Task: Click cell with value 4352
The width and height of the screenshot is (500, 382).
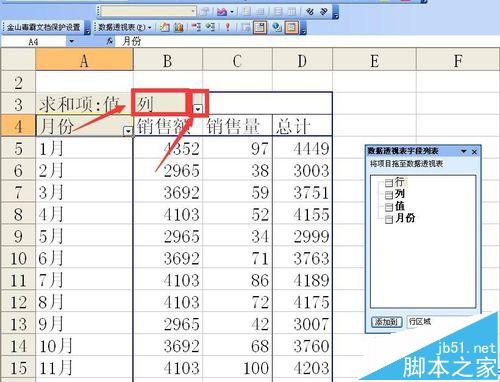Action: point(168,148)
